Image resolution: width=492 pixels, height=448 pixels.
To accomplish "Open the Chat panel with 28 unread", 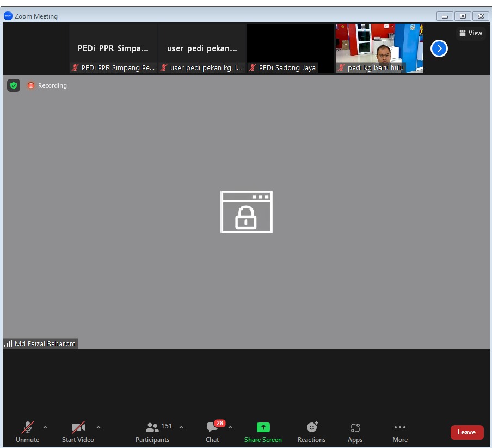I will [x=212, y=432].
